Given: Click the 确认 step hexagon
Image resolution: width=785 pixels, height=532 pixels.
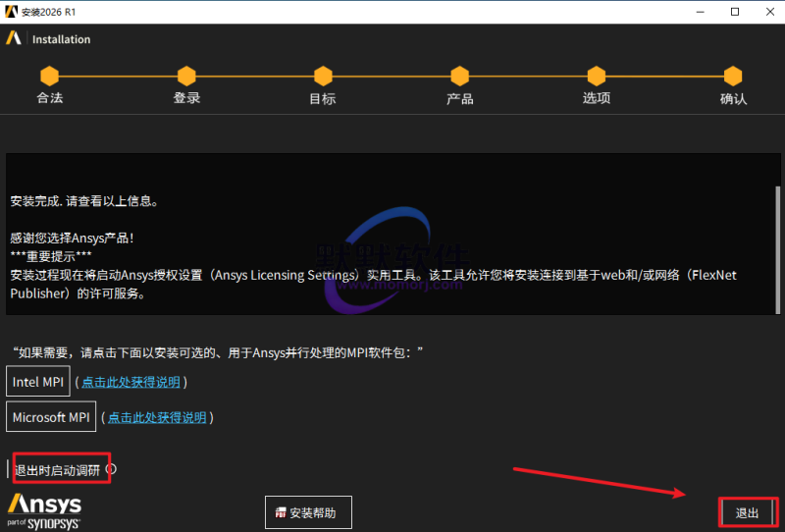Looking at the screenshot, I should point(733,76).
